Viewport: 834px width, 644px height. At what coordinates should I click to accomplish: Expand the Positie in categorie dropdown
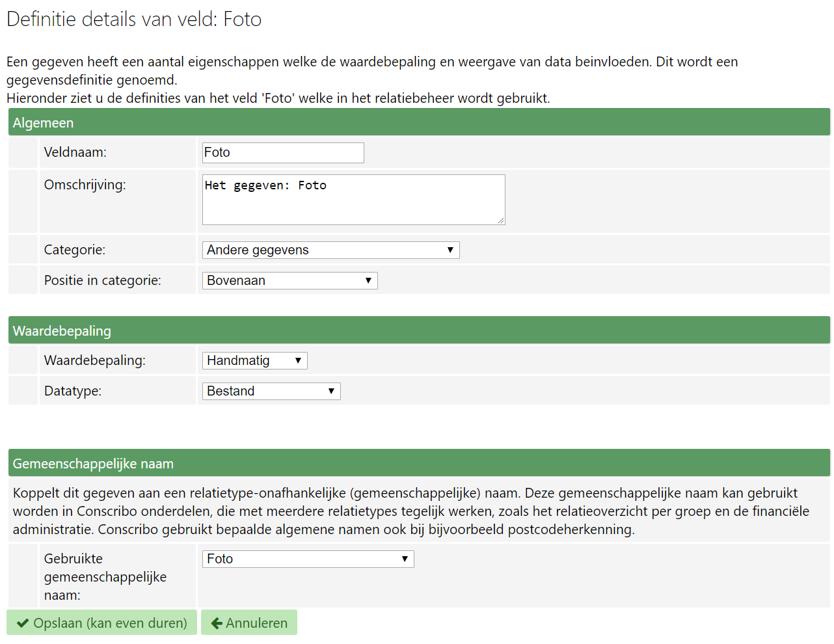[289, 280]
